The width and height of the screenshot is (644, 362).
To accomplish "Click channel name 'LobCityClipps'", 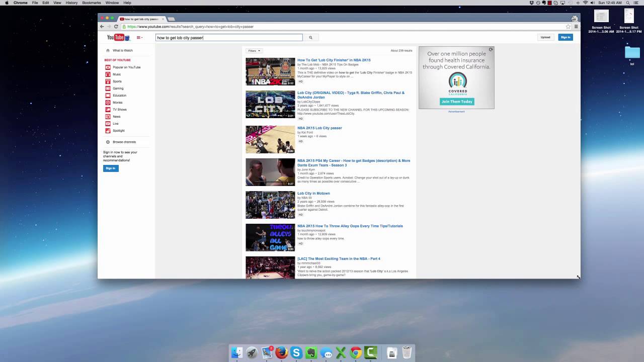I will click(x=310, y=102).
